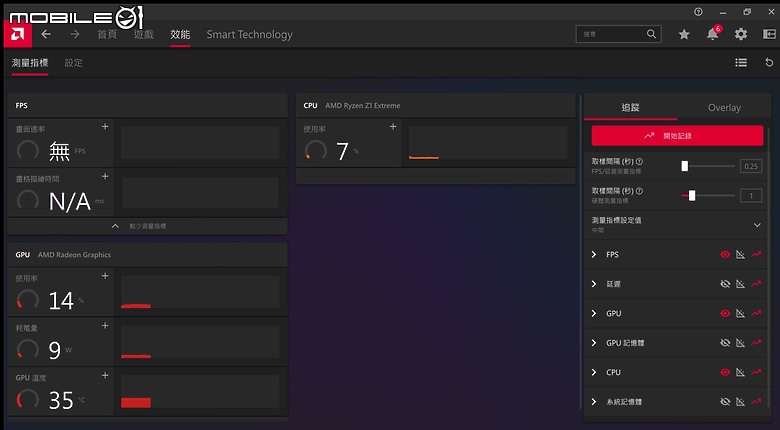Add GPU 耗電量 metric with plus
780x430 pixels.
tap(105, 325)
